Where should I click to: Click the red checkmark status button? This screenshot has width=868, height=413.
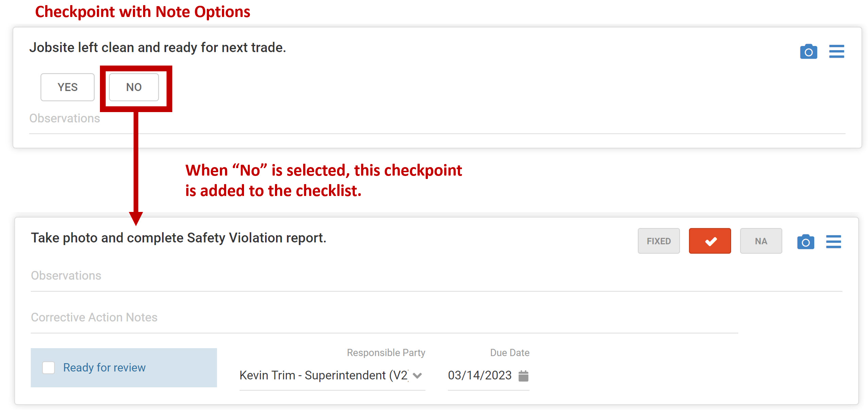(710, 241)
